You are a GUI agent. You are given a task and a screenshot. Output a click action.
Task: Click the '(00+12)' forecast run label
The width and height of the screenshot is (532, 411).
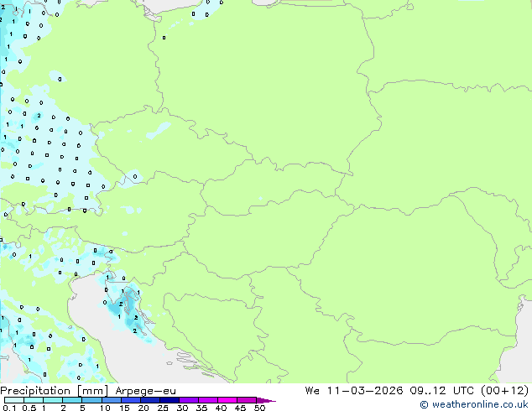[x=507, y=391]
